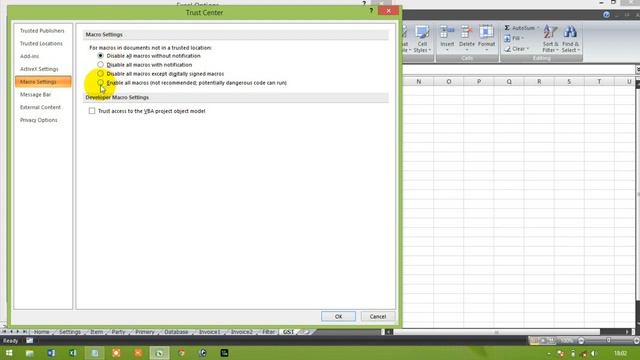Expand the AutoSum dropdown arrow

pos(538,28)
